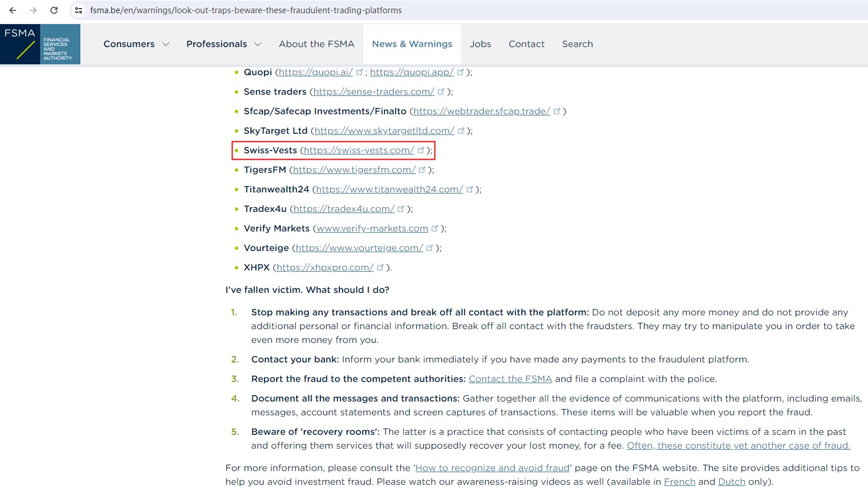Open site information icon in address bar
The image size is (868, 490).
[79, 10]
